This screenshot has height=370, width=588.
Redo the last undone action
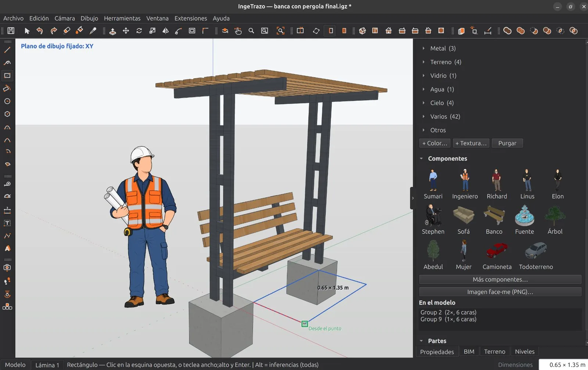click(54, 31)
